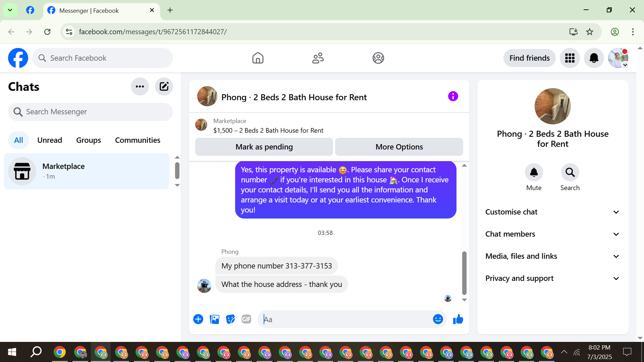Viewport: 644px width, 362px height.
Task: Click the GIF chooser icon
Action: click(247, 319)
